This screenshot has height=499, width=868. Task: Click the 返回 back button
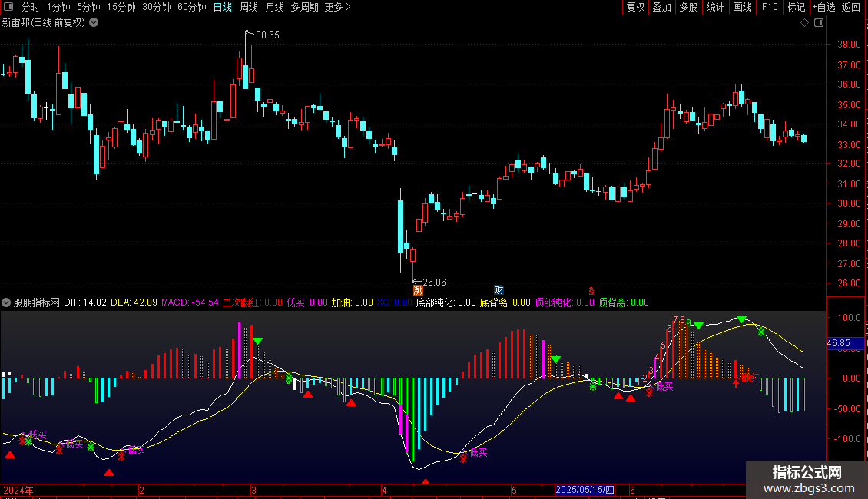click(851, 7)
